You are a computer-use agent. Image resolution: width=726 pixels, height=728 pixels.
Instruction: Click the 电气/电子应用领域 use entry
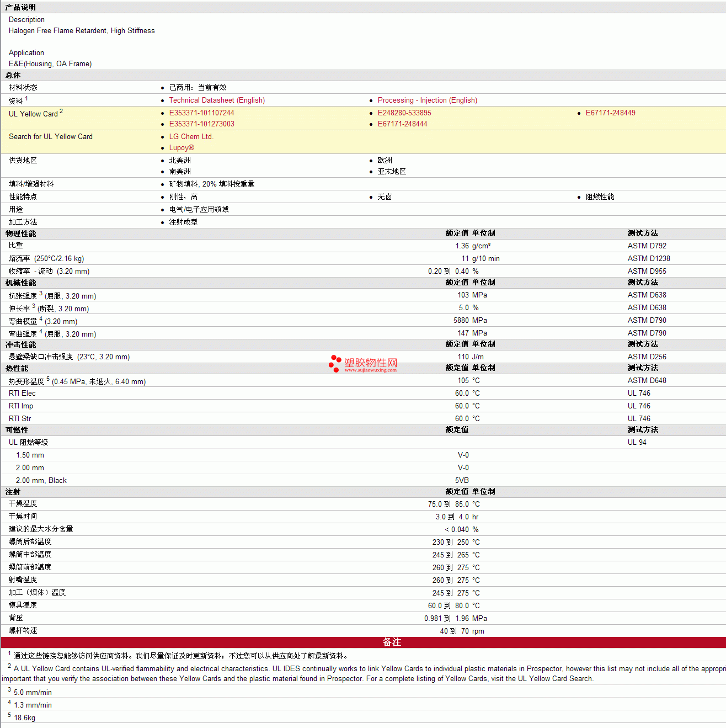coord(199,210)
